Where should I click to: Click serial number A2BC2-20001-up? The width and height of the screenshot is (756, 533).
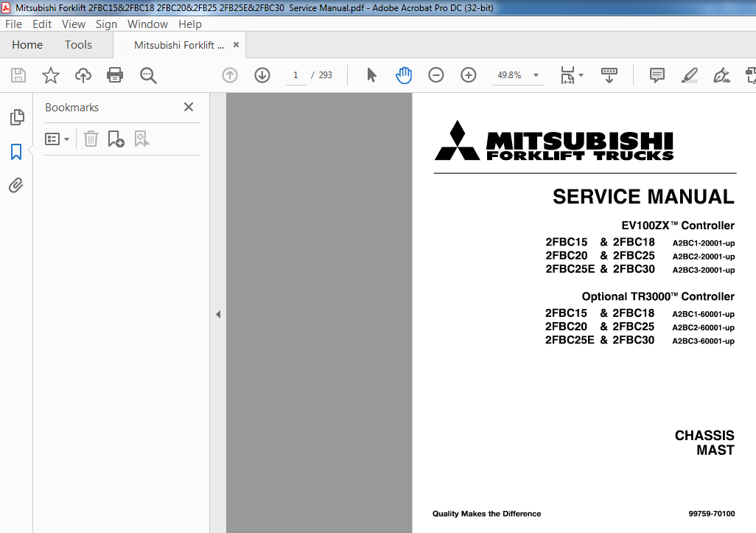(704, 257)
